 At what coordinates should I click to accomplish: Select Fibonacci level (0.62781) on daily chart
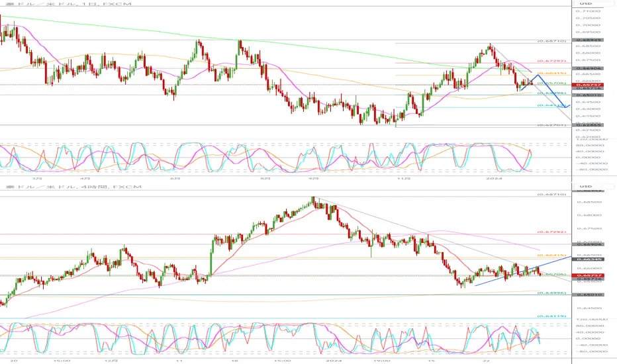pos(551,125)
